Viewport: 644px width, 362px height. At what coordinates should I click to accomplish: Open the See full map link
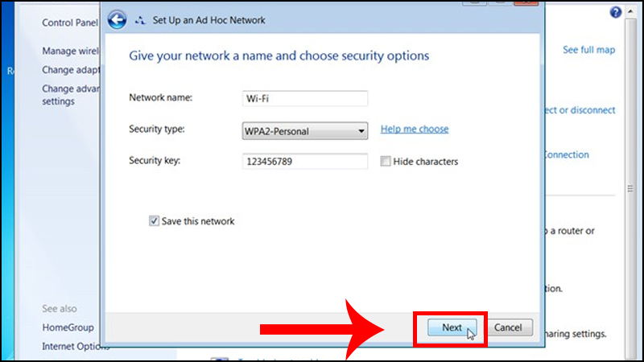(589, 50)
